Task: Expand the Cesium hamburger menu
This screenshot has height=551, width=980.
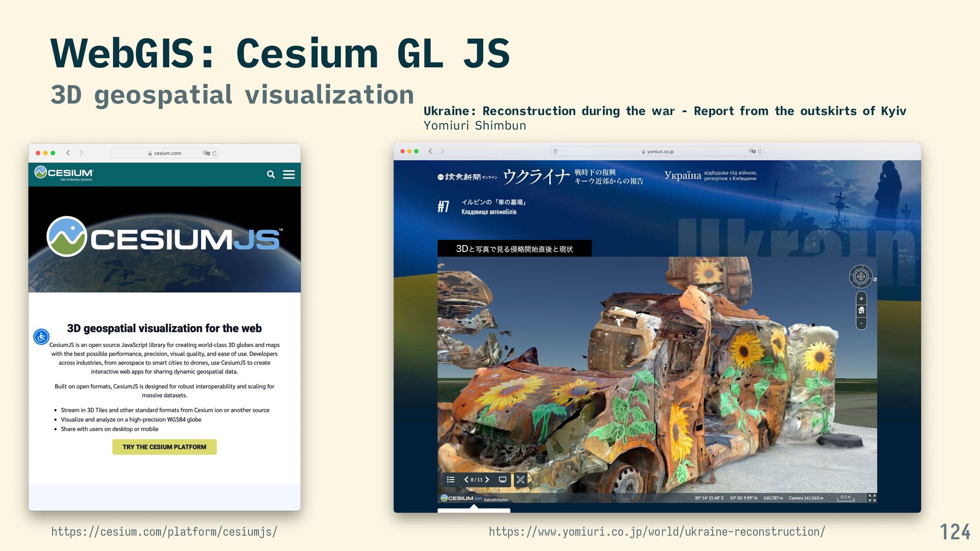Action: coord(289,174)
